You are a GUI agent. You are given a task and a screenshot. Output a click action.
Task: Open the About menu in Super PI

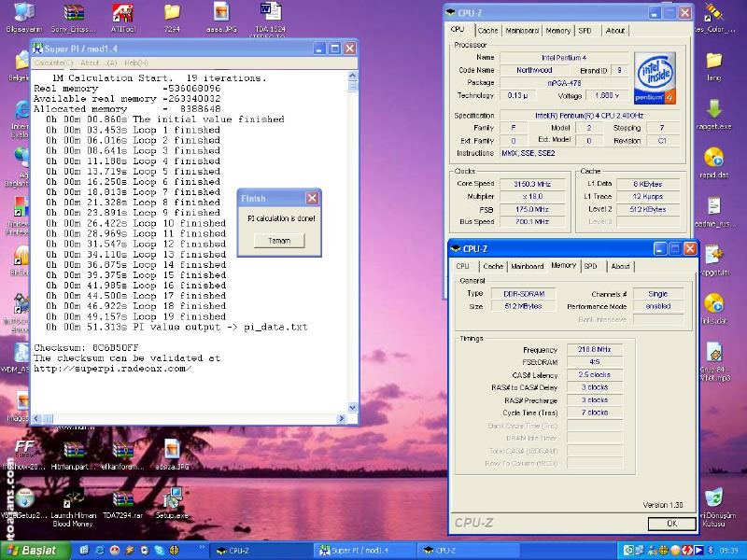98,63
